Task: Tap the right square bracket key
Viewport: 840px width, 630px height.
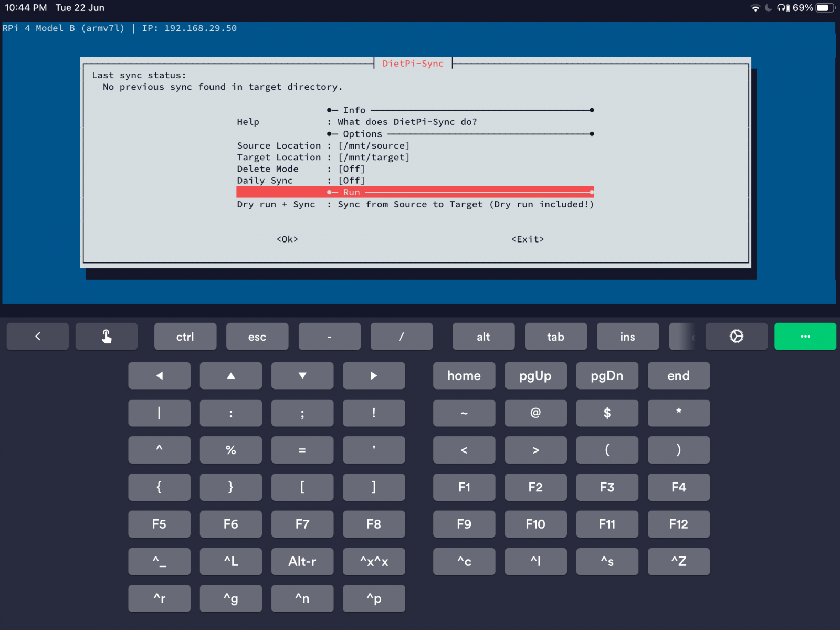Action: pyautogui.click(x=374, y=487)
